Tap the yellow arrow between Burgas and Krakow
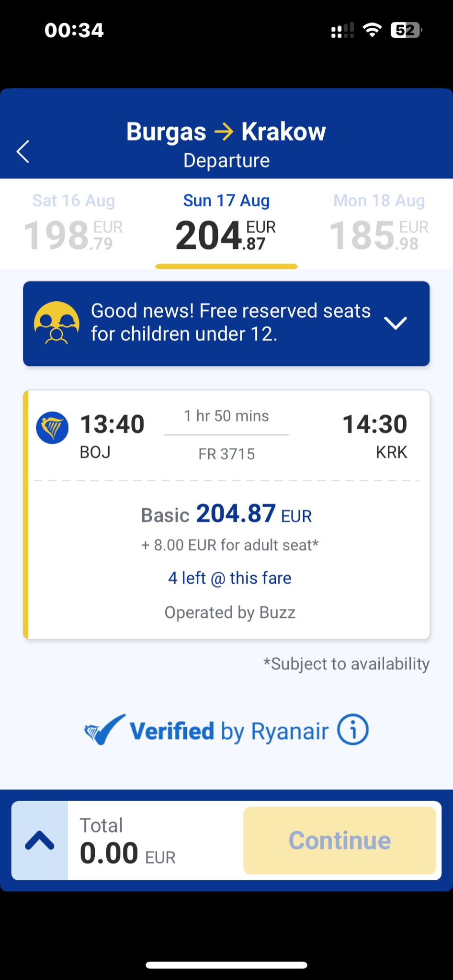The width and height of the screenshot is (453, 980). 224,131
